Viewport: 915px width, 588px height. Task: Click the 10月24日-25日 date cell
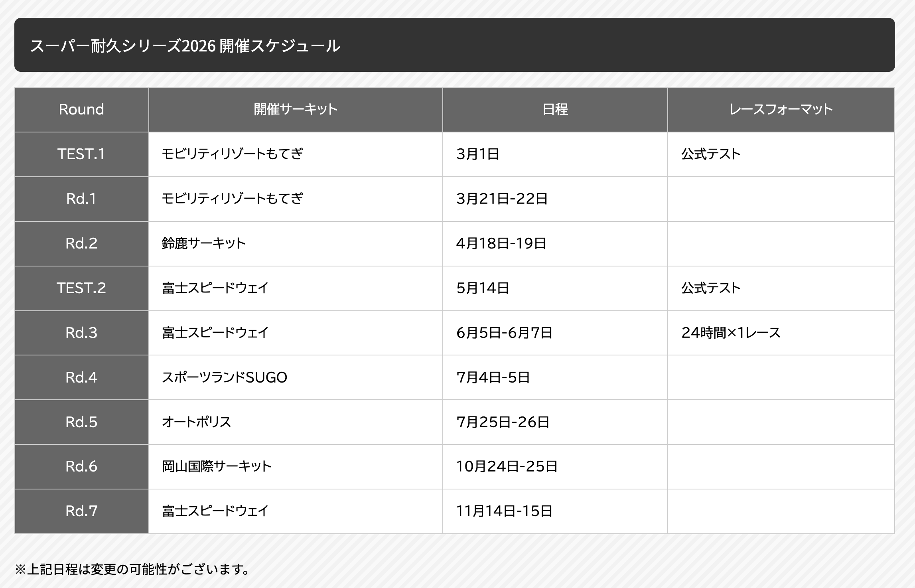(507, 466)
